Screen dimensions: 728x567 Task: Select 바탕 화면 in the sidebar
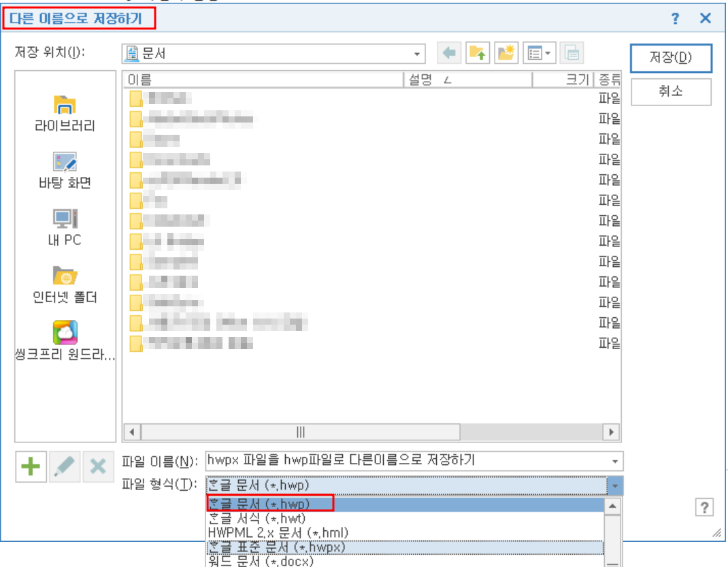tap(65, 169)
